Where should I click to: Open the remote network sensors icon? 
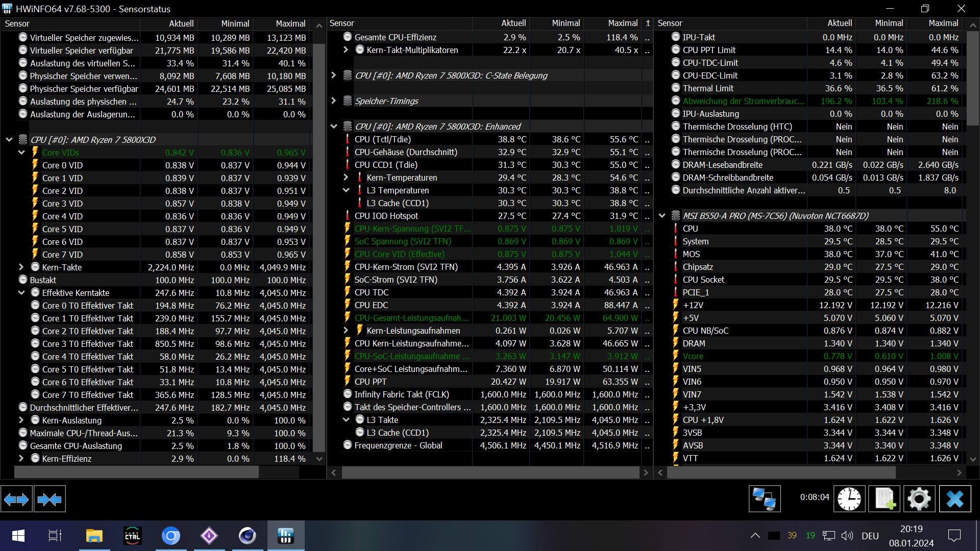point(764,499)
